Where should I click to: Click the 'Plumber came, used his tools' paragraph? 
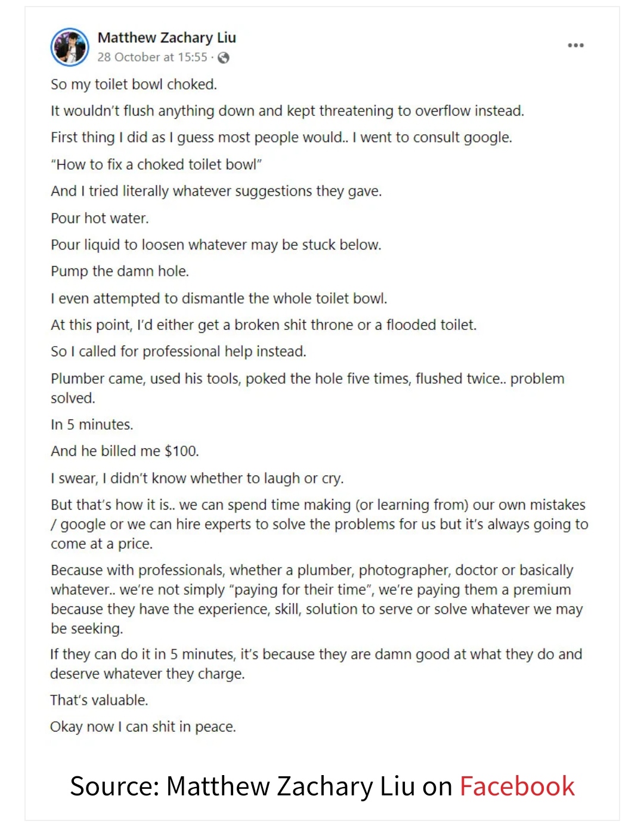(x=307, y=388)
